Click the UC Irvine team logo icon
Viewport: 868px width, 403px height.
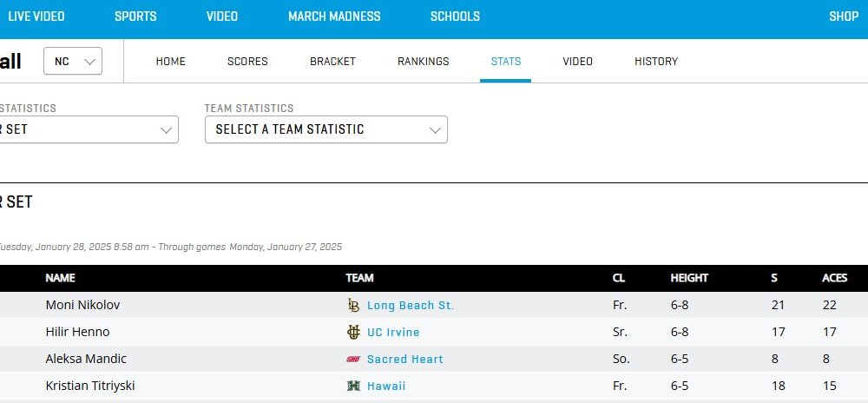tap(353, 333)
